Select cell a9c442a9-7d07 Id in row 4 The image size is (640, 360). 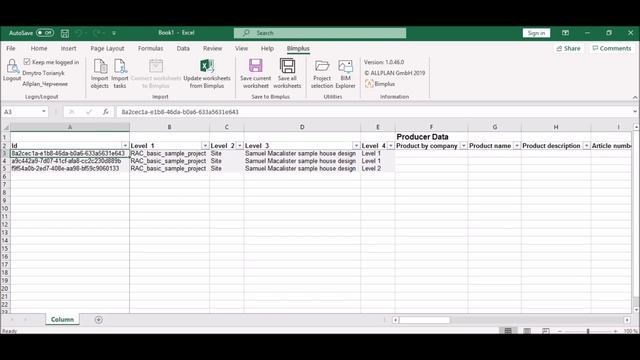click(x=70, y=161)
